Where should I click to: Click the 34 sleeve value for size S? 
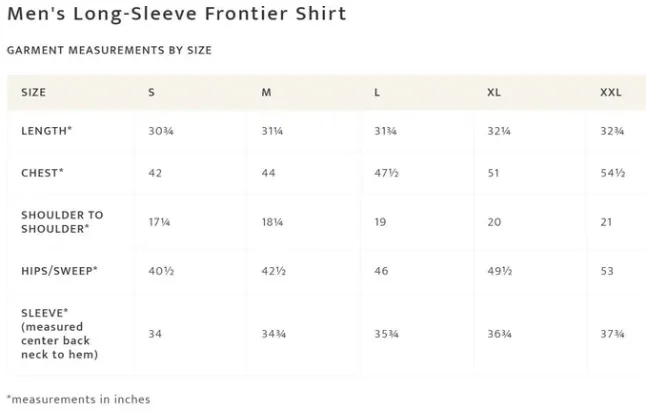[x=155, y=334]
